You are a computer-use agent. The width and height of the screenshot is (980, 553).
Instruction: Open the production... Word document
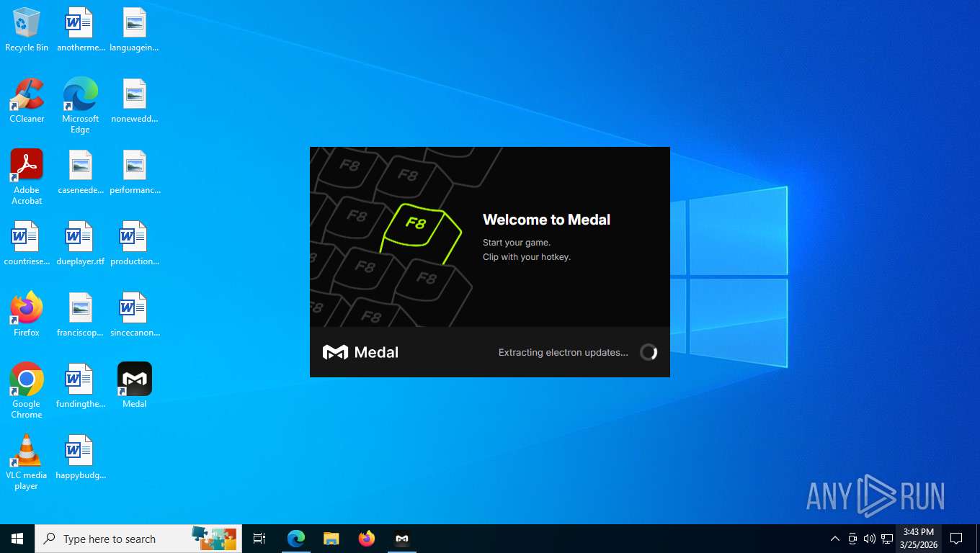[134, 243]
